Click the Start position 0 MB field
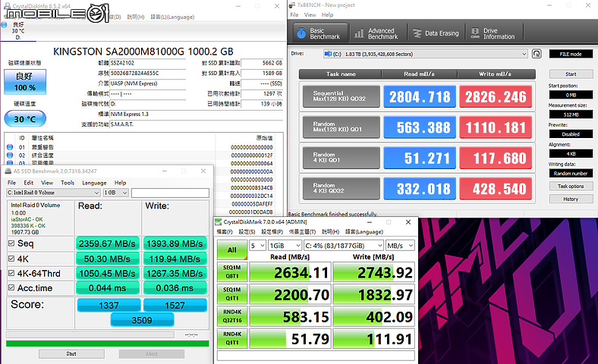Viewport: 598px width, 364px height. [x=571, y=95]
